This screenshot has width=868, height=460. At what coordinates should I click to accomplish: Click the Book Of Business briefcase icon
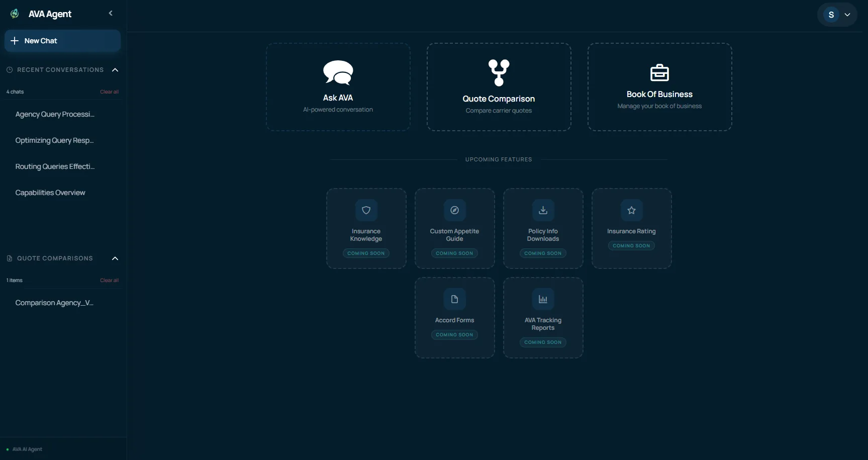[659, 73]
